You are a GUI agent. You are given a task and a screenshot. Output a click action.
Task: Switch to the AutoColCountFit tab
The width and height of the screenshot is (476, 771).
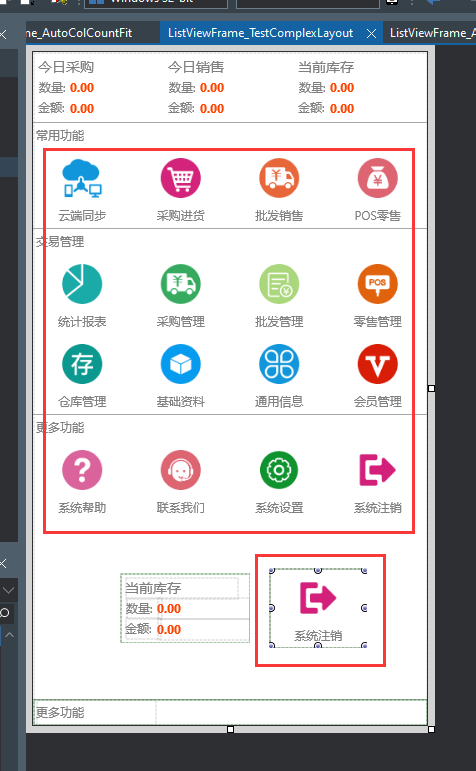(79, 33)
